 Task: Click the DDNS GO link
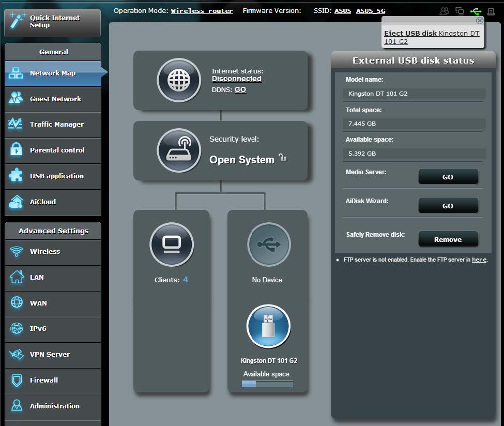(240, 90)
